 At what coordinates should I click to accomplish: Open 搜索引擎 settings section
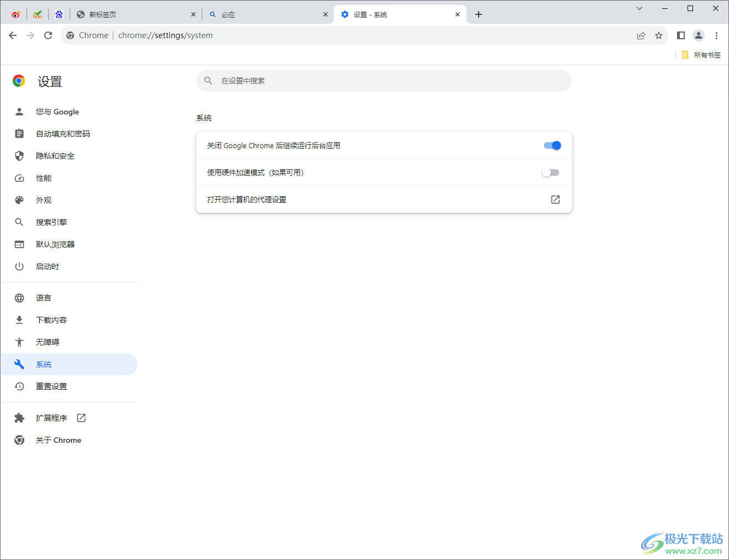click(69, 222)
